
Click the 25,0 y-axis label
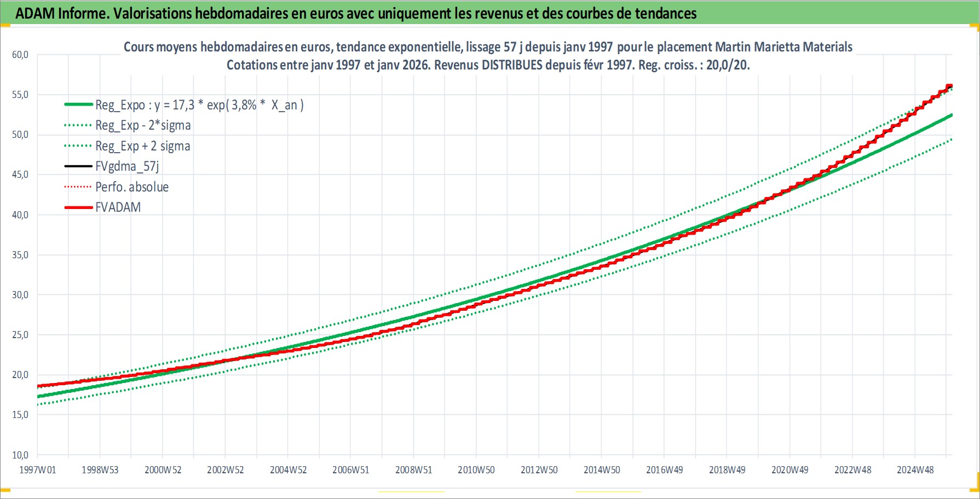[20, 335]
